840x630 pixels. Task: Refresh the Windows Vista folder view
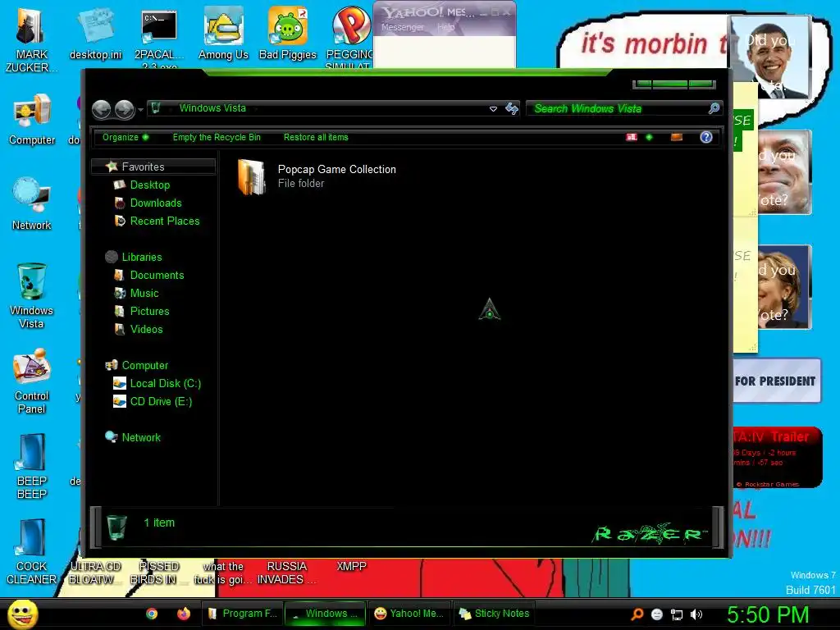tap(512, 109)
